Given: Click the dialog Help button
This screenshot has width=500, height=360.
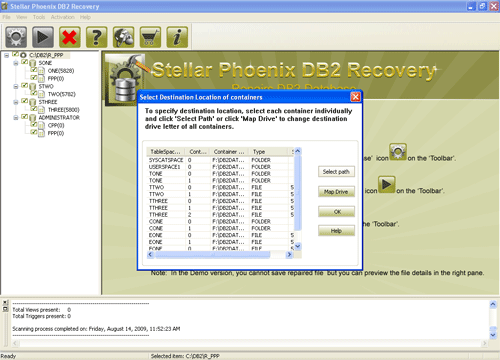Looking at the screenshot, I should 336,231.
